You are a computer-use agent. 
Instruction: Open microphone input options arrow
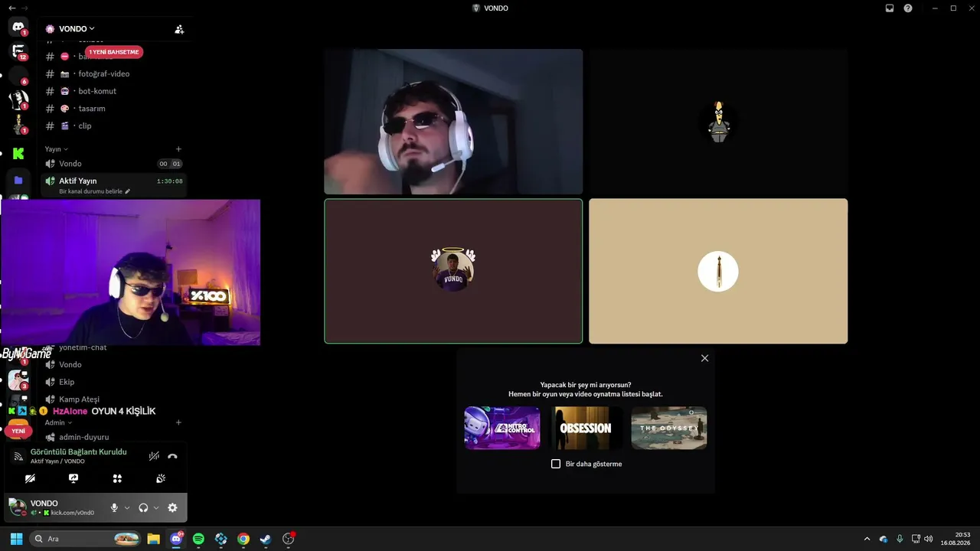(127, 507)
